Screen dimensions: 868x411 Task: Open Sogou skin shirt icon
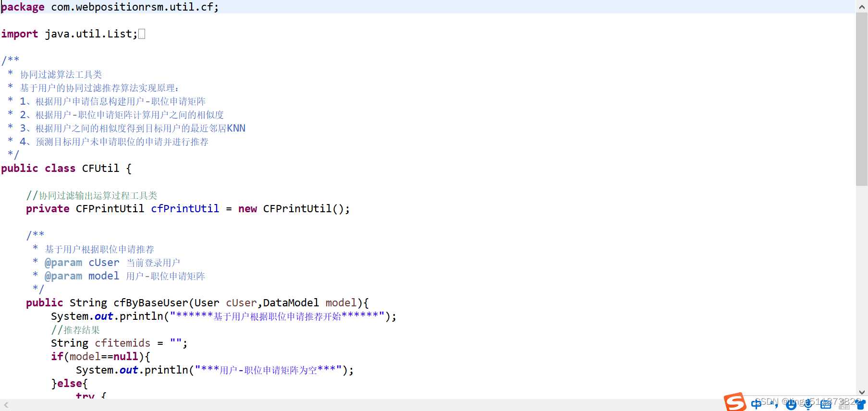coord(861,404)
